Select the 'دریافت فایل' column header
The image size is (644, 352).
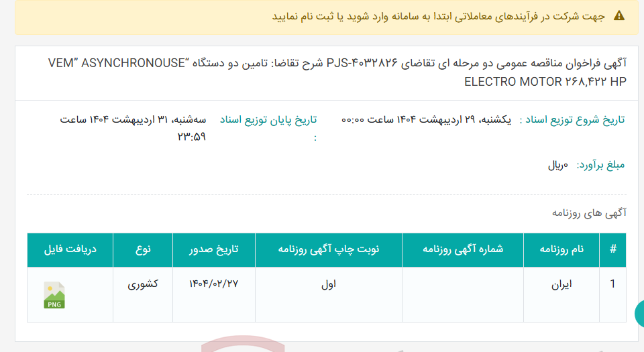click(70, 249)
